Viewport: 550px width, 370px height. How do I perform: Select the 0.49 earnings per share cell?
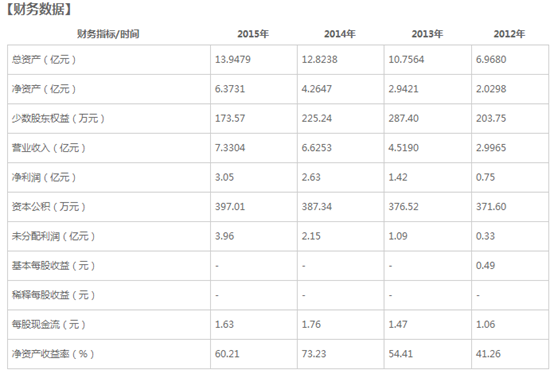click(485, 265)
